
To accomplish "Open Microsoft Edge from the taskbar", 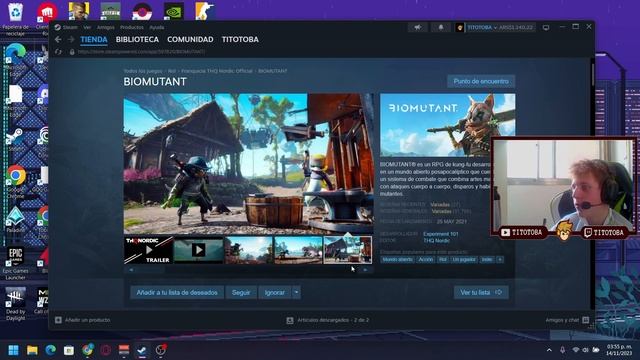I will (51, 350).
